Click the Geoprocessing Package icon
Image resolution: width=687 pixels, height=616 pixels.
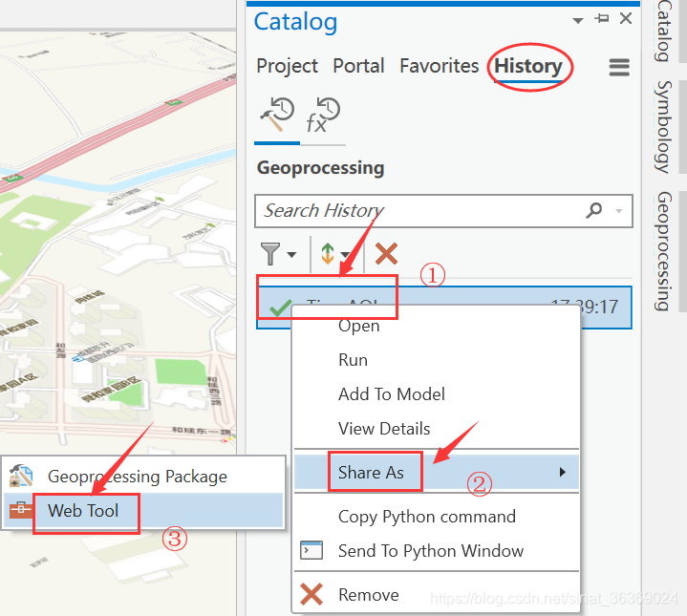(20, 476)
